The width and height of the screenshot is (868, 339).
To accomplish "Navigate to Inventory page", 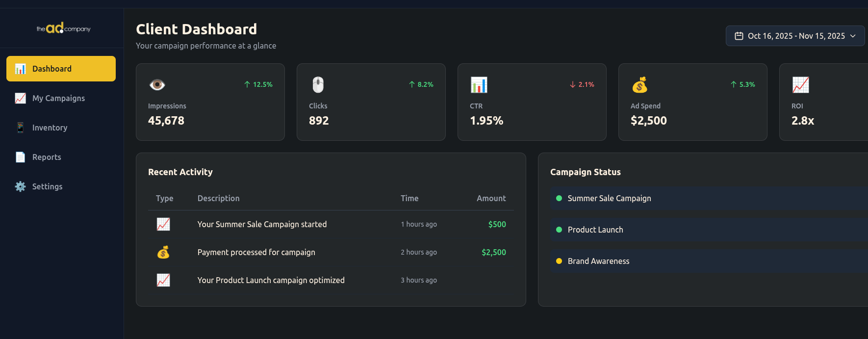I will pos(50,128).
